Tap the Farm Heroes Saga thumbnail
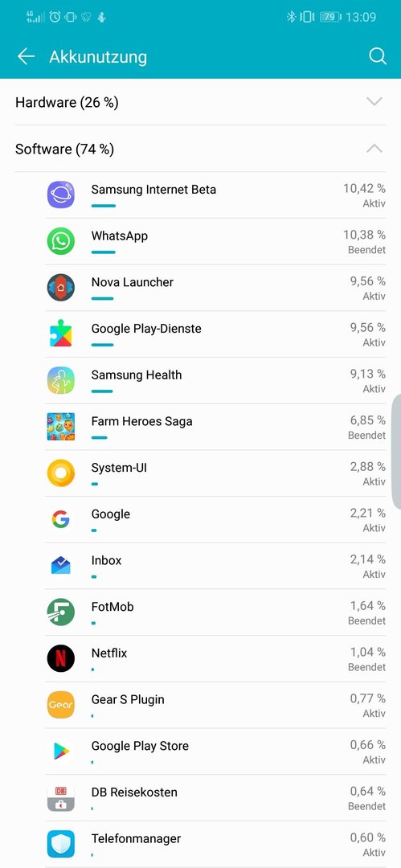The height and width of the screenshot is (868, 401). [61, 427]
